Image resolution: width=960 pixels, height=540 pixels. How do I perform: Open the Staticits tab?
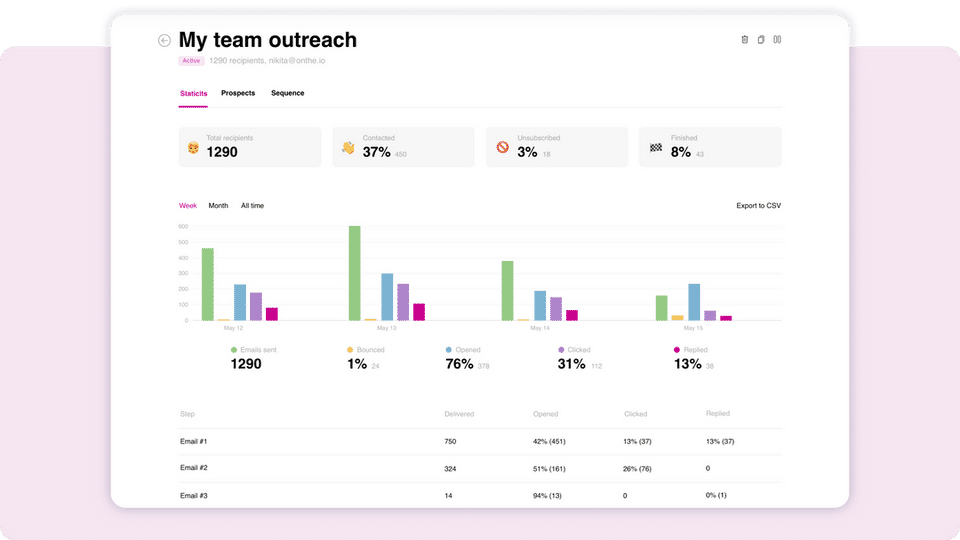pyautogui.click(x=193, y=93)
